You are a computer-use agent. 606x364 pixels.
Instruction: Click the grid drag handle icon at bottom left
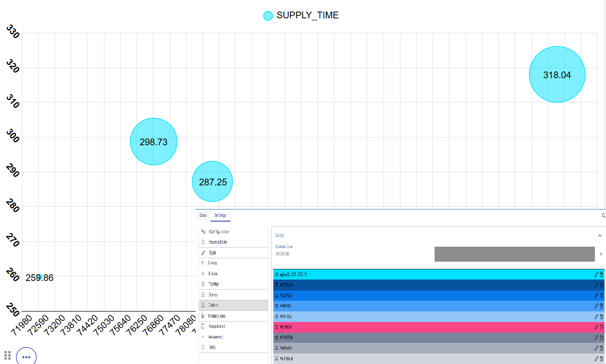click(8, 355)
